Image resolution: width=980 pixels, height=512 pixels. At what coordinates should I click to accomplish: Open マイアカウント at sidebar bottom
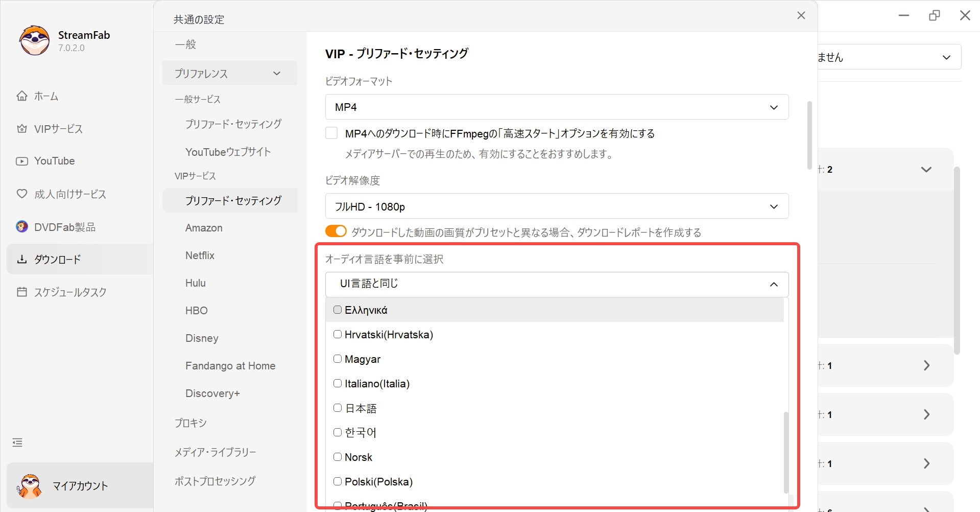tap(80, 486)
